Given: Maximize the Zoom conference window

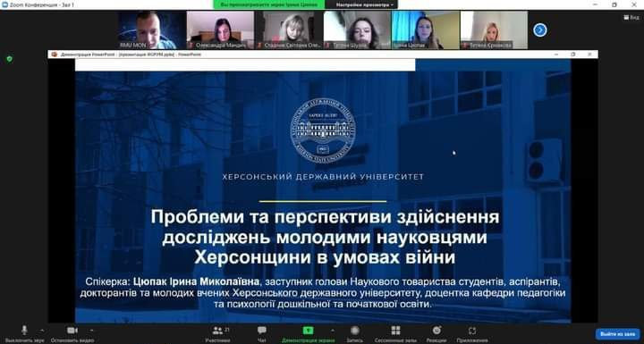Looking at the screenshot, I should (614, 4).
